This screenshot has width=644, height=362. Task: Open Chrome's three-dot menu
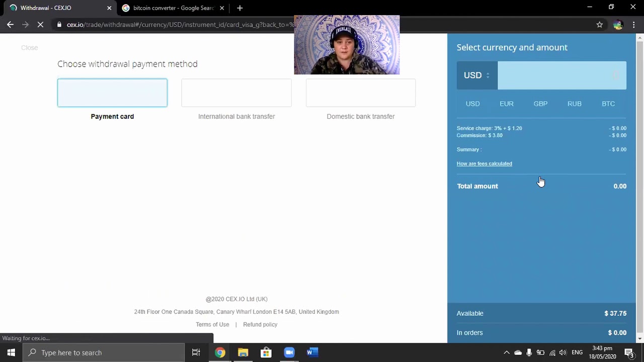click(x=633, y=25)
